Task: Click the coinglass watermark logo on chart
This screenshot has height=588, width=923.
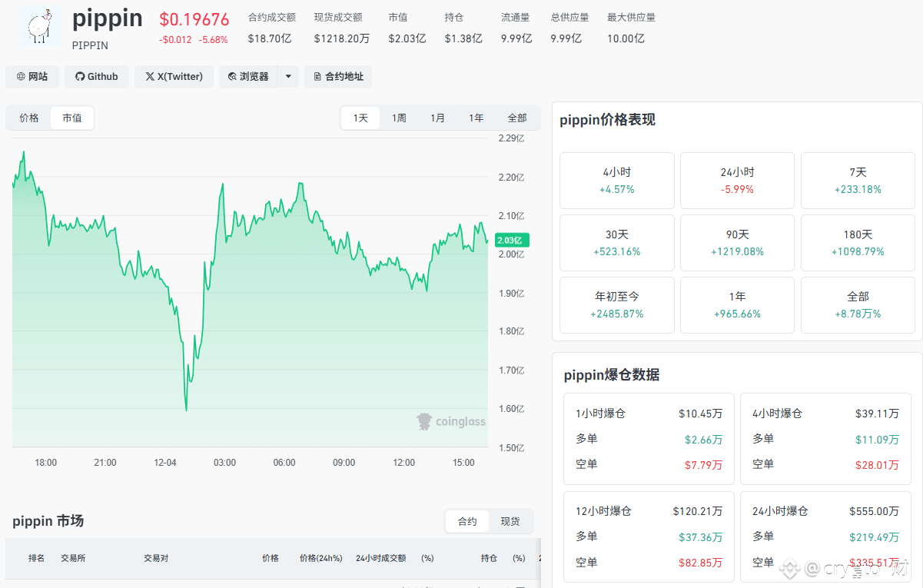Action: (x=451, y=421)
